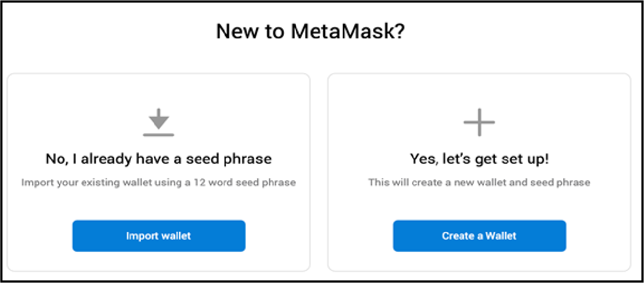Click the plus icon for new wallet
Viewport: 644px width, 283px height.
pos(479,122)
